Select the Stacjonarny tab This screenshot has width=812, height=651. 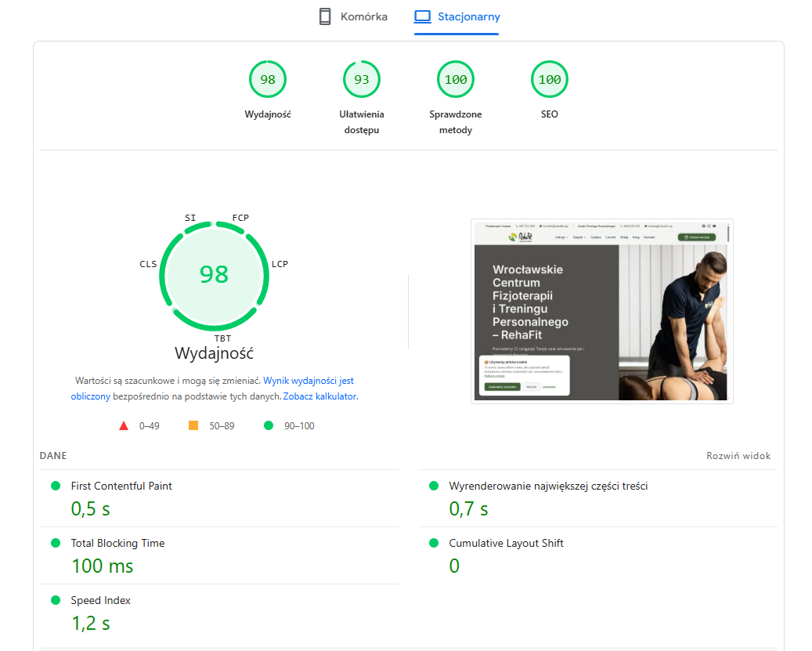457,16
